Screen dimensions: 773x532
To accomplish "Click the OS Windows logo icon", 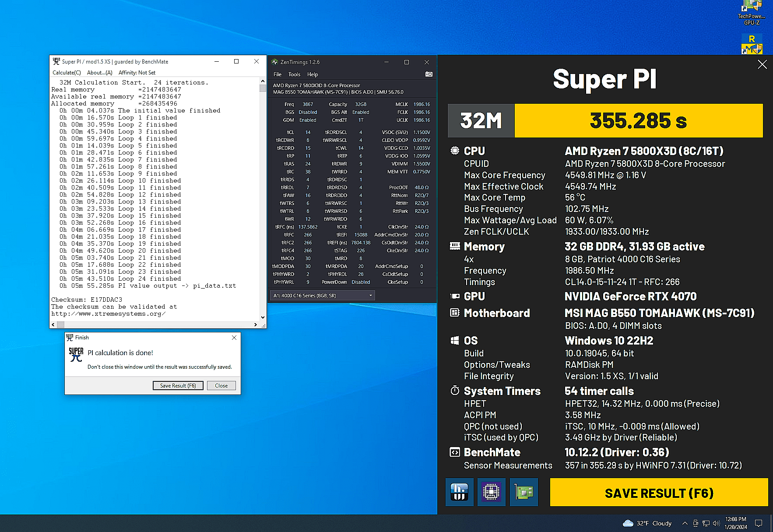I will point(455,340).
